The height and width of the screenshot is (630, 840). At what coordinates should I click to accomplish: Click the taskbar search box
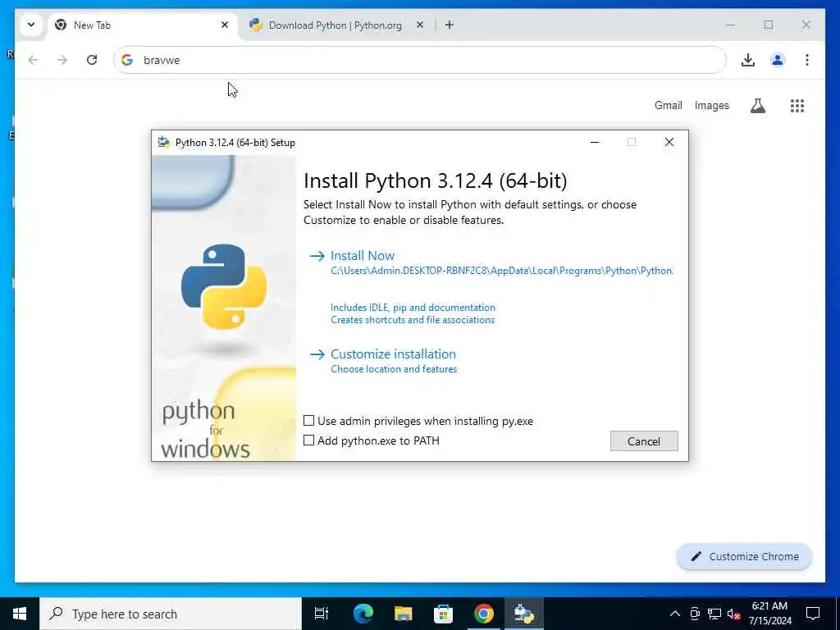coord(171,614)
